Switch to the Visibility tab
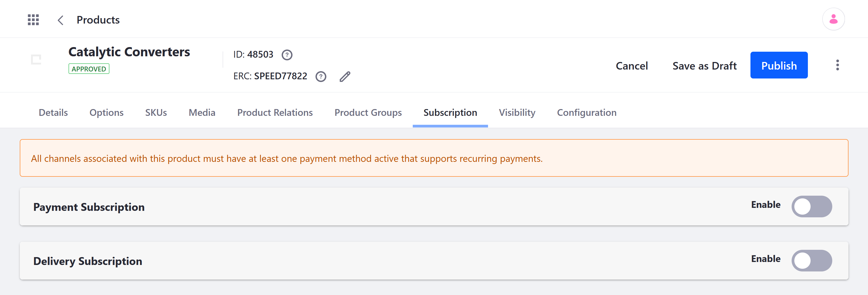Viewport: 868px width, 295px height. [517, 112]
